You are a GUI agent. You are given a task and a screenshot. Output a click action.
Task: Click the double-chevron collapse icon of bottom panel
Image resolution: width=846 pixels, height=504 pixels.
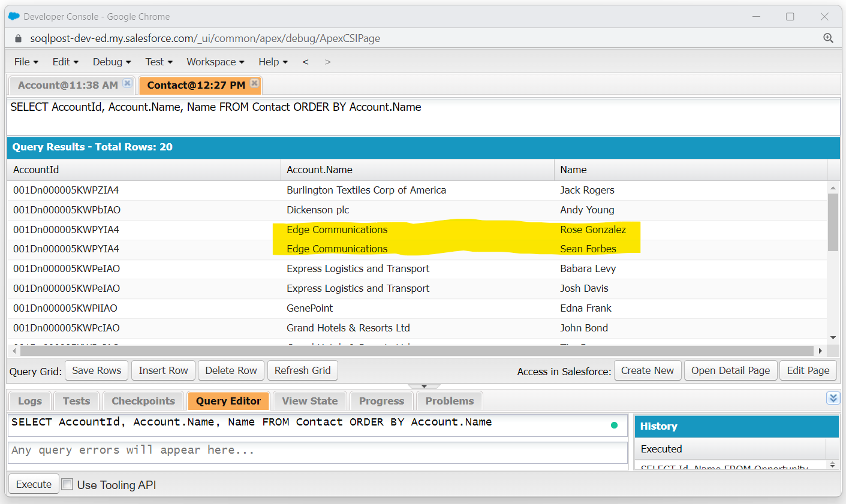tap(833, 398)
